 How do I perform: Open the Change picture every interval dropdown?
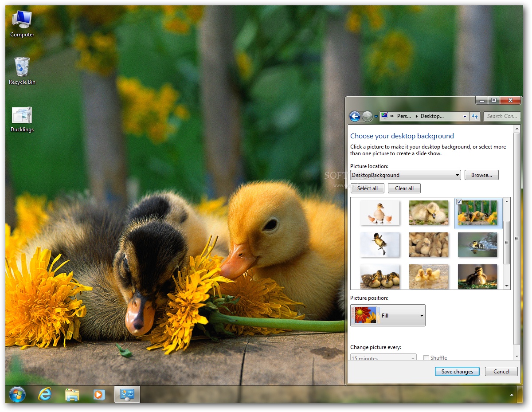[383, 357]
